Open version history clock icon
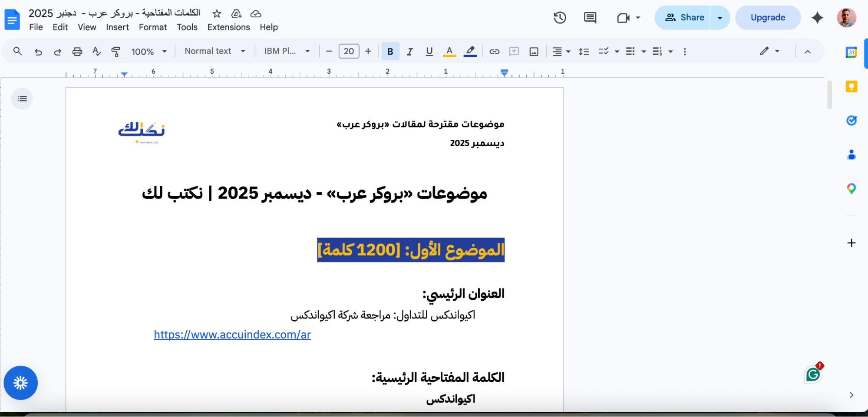 tap(560, 18)
